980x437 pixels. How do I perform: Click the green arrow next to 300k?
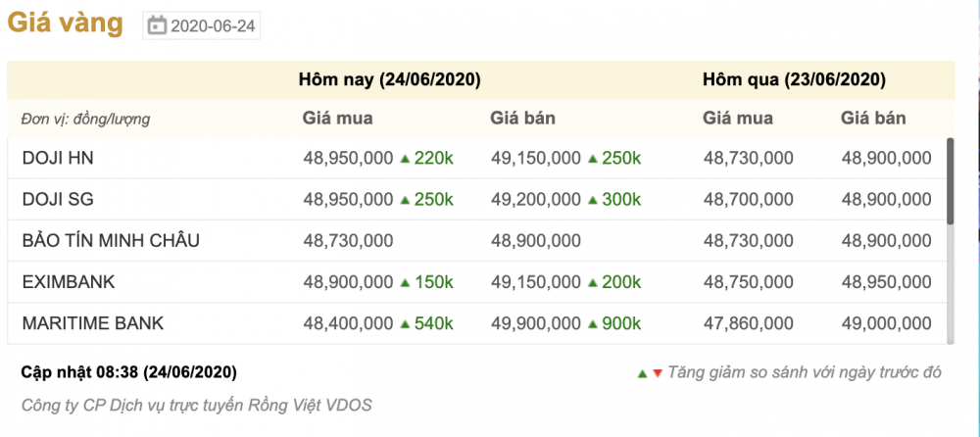pyautogui.click(x=593, y=200)
